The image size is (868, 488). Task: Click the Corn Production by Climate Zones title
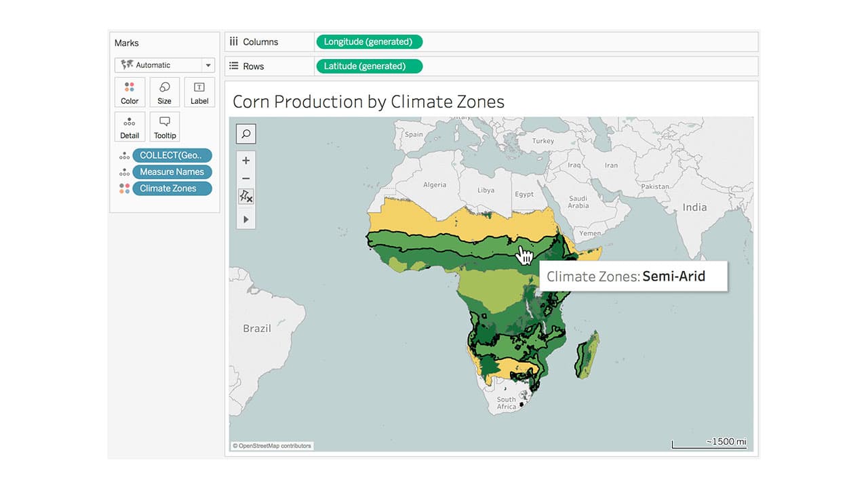point(368,102)
